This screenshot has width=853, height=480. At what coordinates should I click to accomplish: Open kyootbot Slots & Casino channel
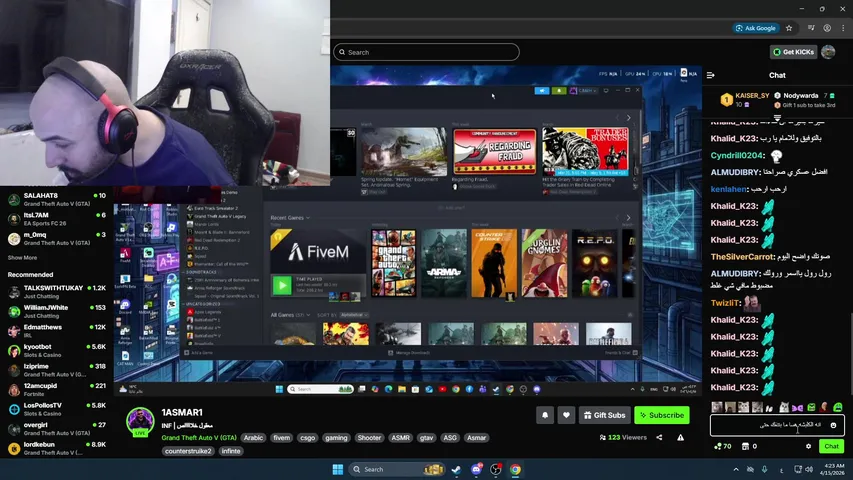[57, 350]
